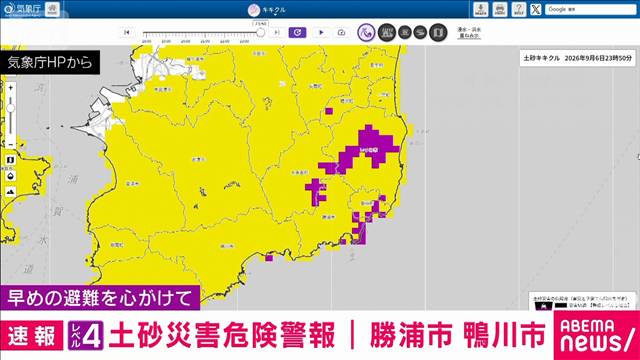
Task: Toggle the base map layer icon
Action: [x=11, y=160]
